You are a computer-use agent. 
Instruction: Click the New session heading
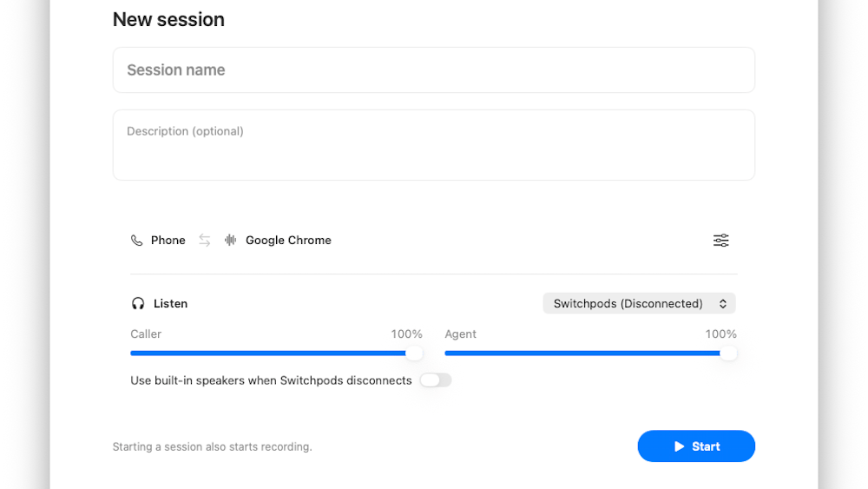tap(169, 19)
